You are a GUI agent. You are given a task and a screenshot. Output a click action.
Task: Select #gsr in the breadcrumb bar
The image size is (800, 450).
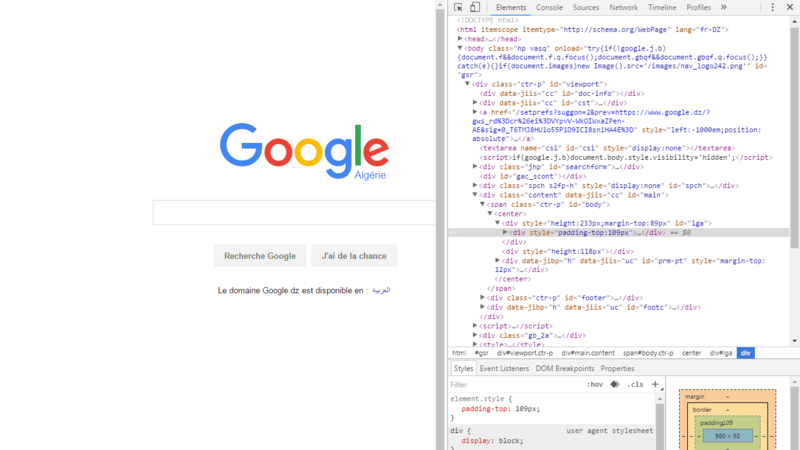pos(482,353)
